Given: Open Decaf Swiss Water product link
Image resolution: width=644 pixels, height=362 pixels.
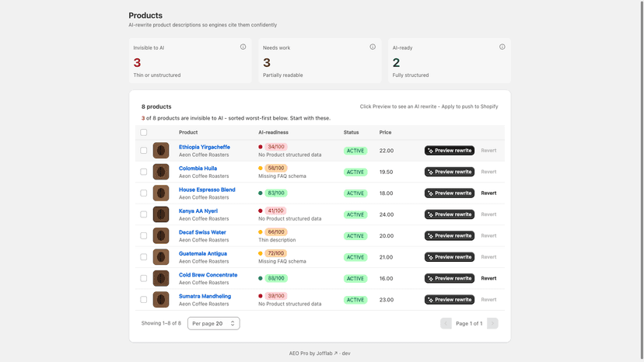Looking at the screenshot, I should (x=202, y=232).
